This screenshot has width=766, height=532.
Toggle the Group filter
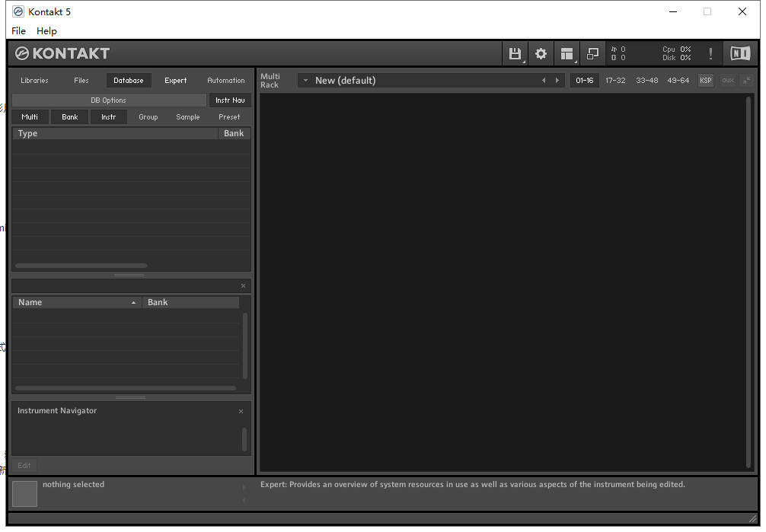(x=148, y=117)
